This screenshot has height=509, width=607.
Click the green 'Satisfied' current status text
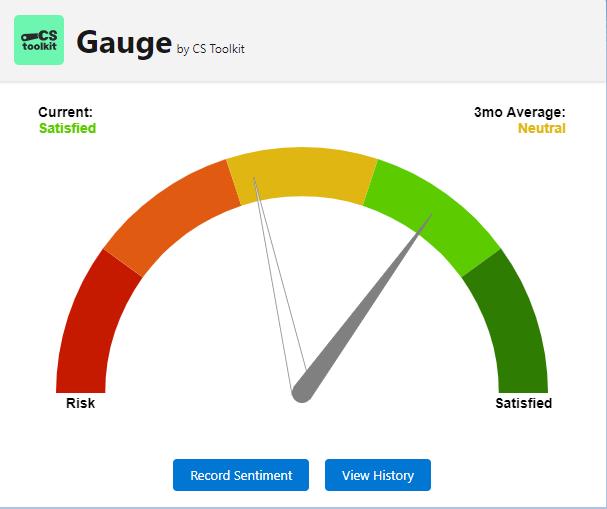(x=67, y=128)
